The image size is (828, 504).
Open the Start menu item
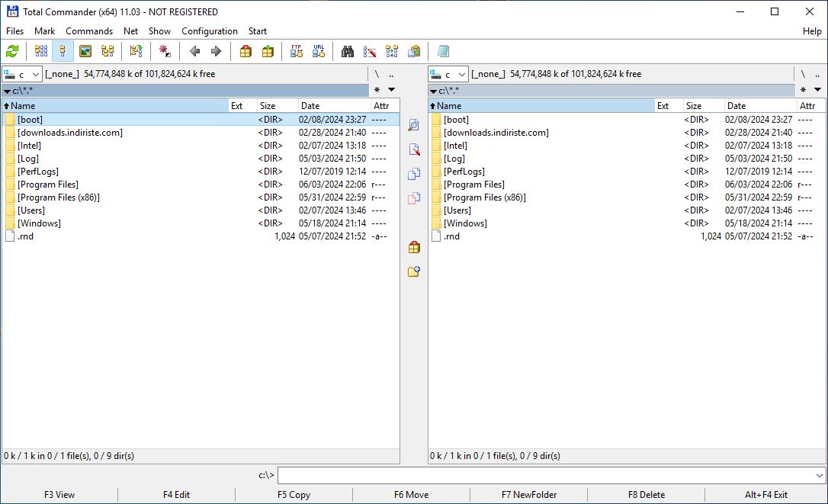point(258,31)
